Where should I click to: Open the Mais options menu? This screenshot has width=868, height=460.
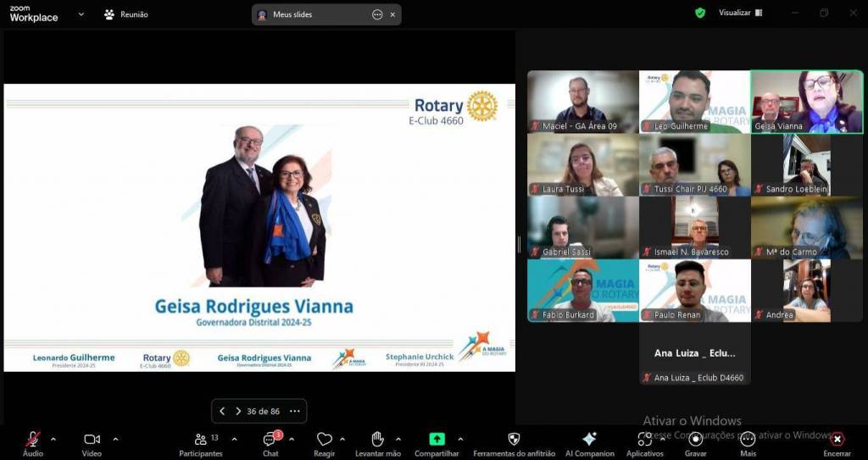(x=748, y=440)
